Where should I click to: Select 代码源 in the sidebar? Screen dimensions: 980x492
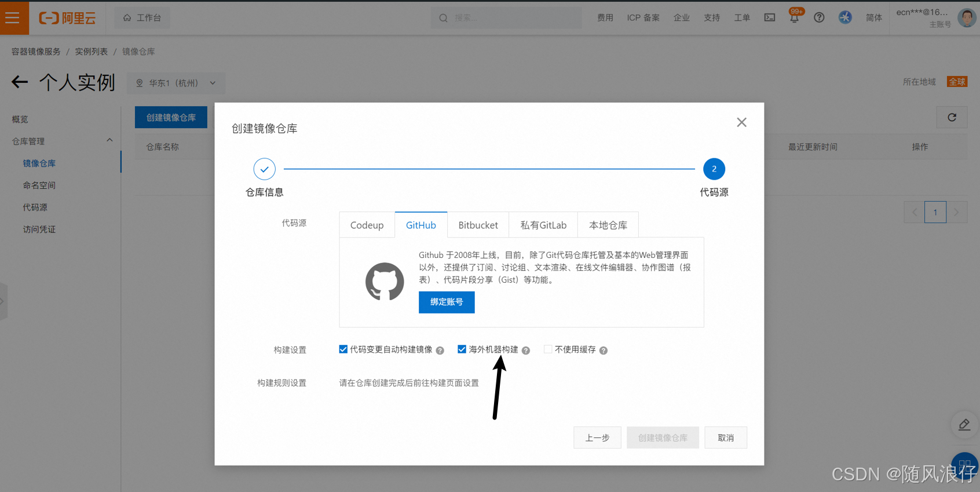35,207
